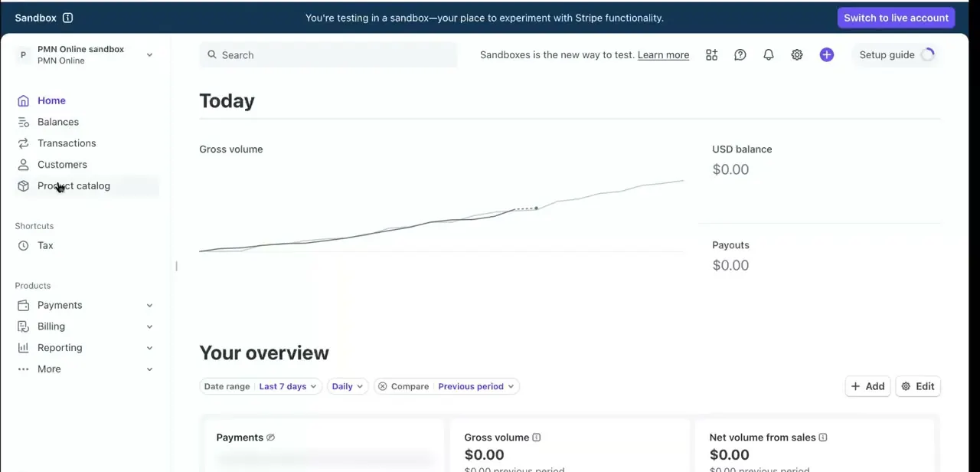This screenshot has height=472, width=980.
Task: Click in the Search field
Action: pyautogui.click(x=328, y=55)
